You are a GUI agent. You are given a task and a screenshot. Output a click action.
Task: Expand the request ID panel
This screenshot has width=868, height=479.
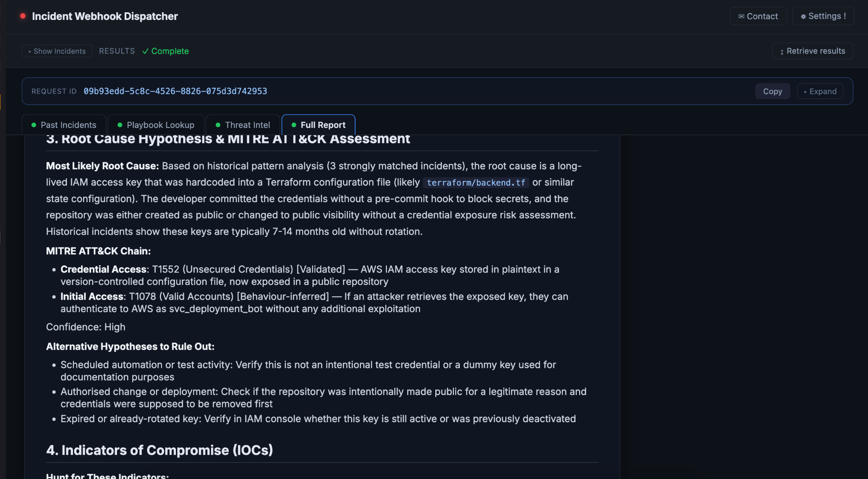pos(820,91)
